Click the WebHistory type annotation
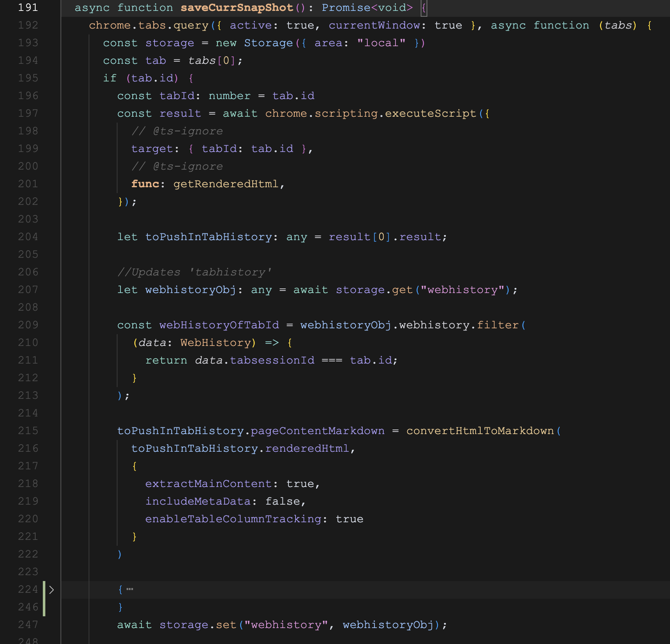 click(216, 343)
